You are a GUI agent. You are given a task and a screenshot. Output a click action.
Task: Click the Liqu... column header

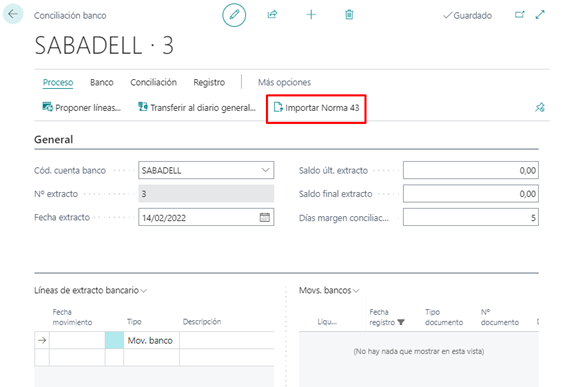pyautogui.click(x=327, y=322)
